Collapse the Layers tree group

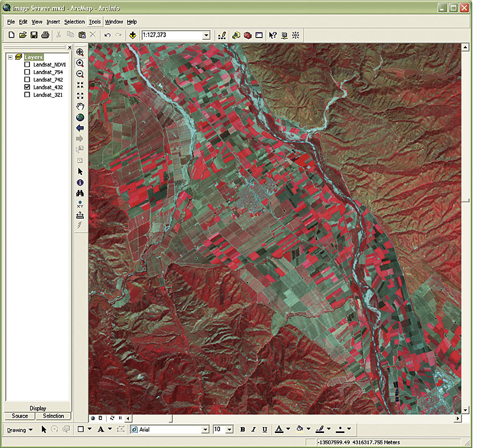tap(10, 57)
